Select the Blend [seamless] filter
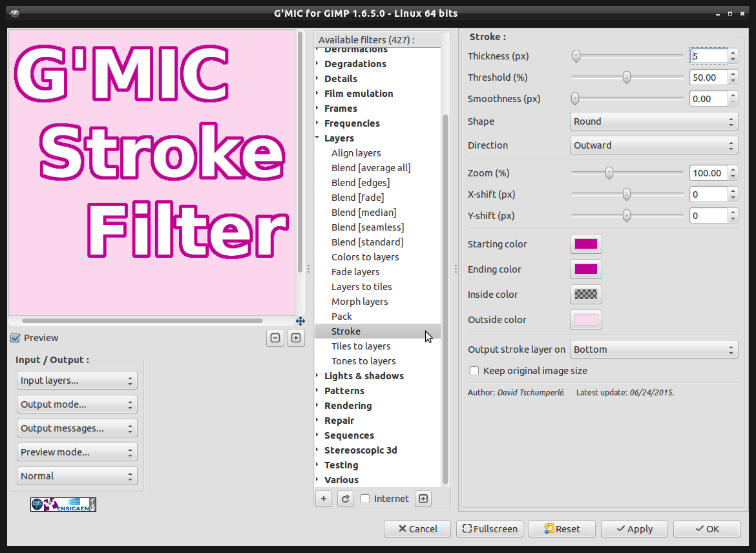The image size is (756, 553). (x=368, y=227)
